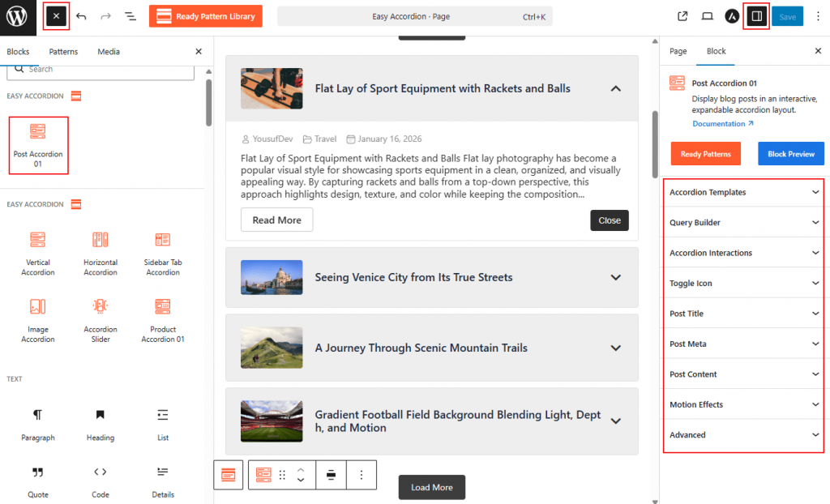Toggle the settings sidebar panel button
The width and height of the screenshot is (830, 504).
point(756,16)
